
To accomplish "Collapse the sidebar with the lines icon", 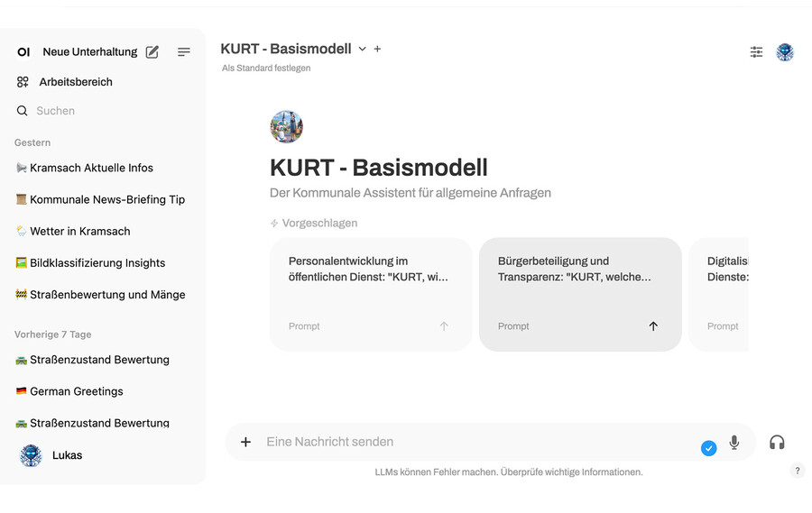I will click(184, 51).
